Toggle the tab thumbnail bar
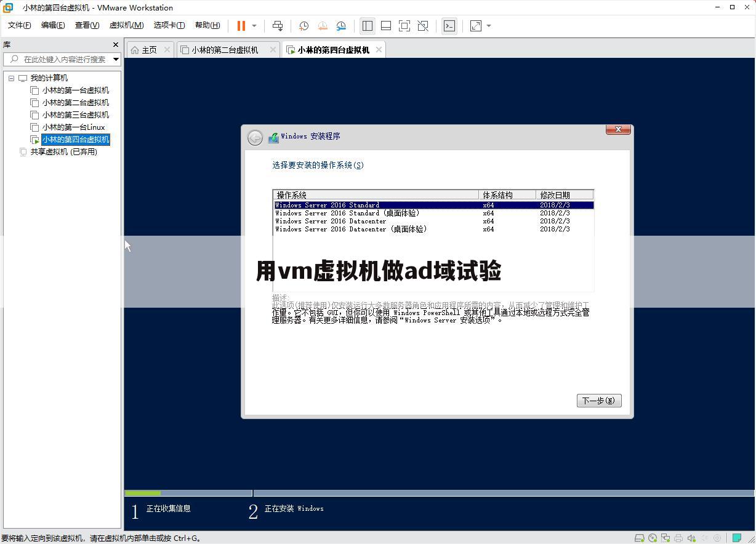 pyautogui.click(x=386, y=26)
